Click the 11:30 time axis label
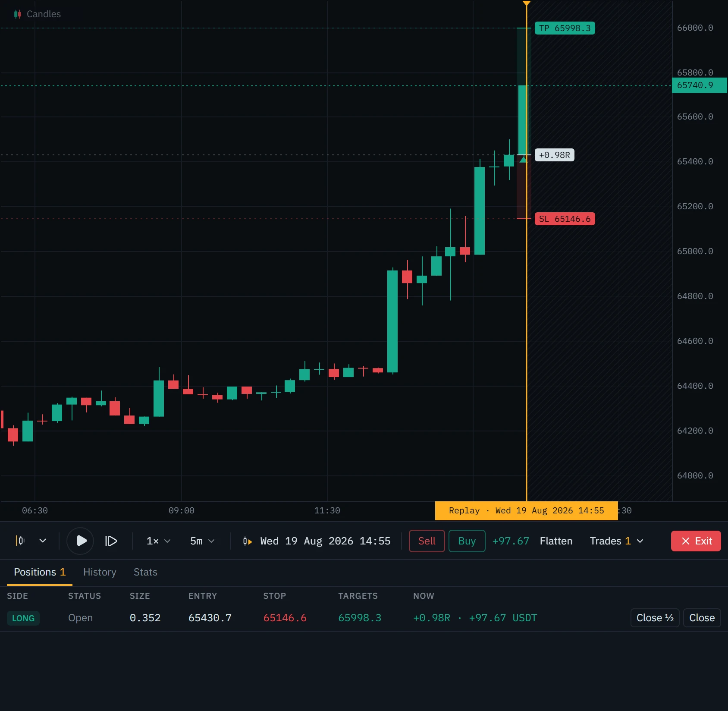728x711 pixels. (327, 511)
